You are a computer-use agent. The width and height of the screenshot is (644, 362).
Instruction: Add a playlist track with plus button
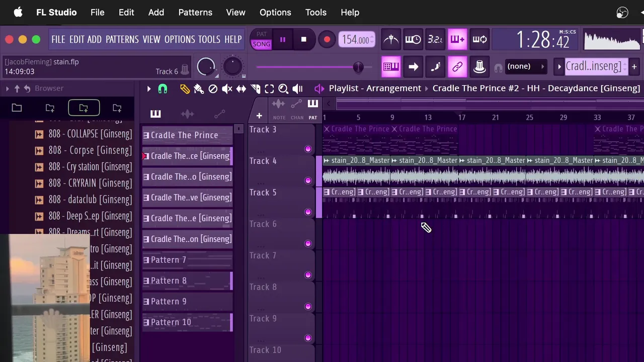[259, 116]
